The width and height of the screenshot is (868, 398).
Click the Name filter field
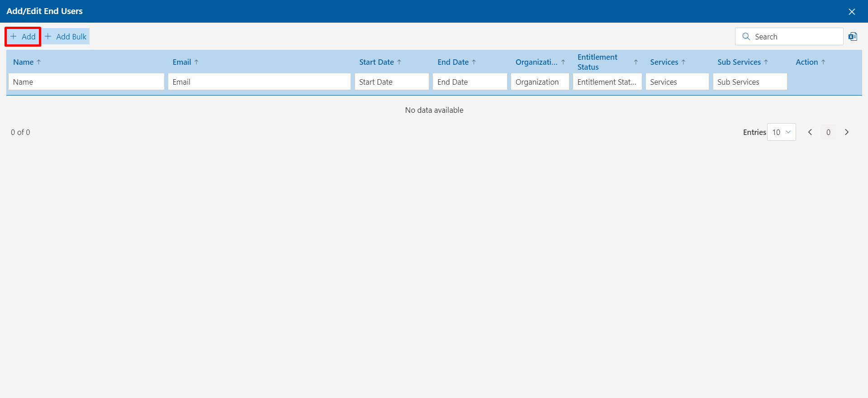[86, 82]
